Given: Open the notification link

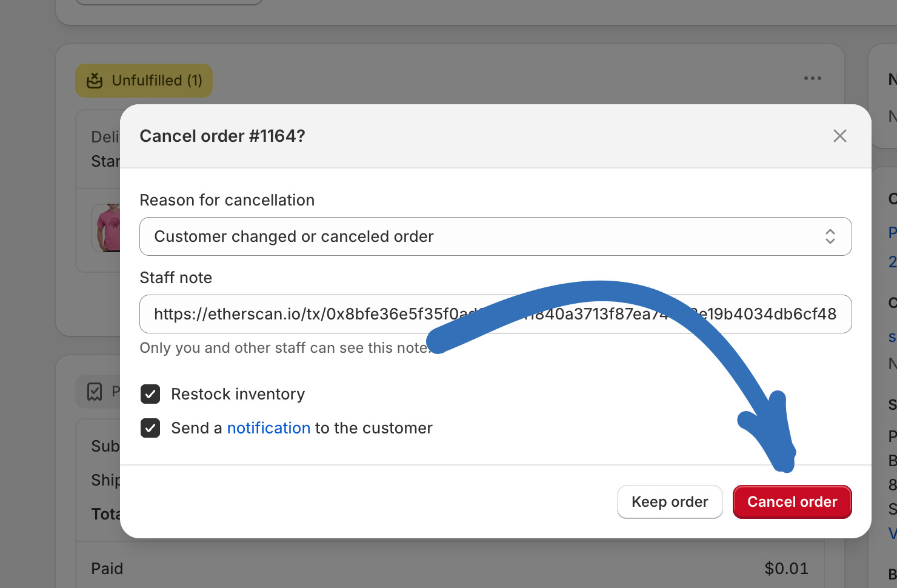Looking at the screenshot, I should coord(268,428).
